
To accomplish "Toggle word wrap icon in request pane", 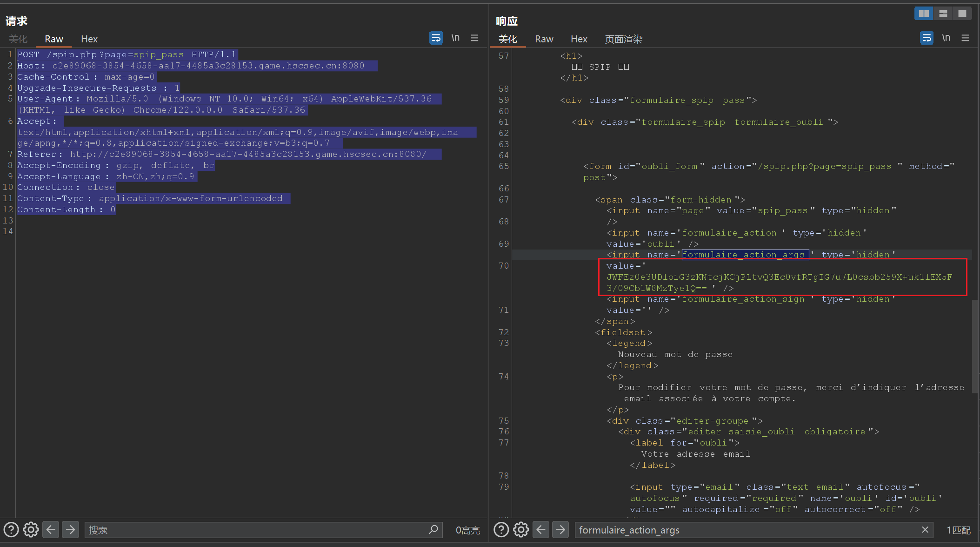I will [x=436, y=38].
